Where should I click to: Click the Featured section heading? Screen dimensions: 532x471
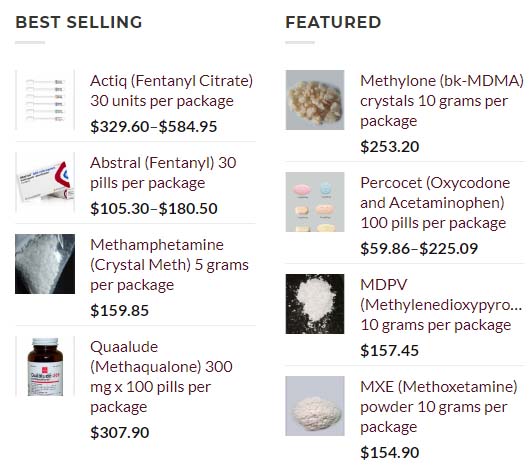point(333,22)
